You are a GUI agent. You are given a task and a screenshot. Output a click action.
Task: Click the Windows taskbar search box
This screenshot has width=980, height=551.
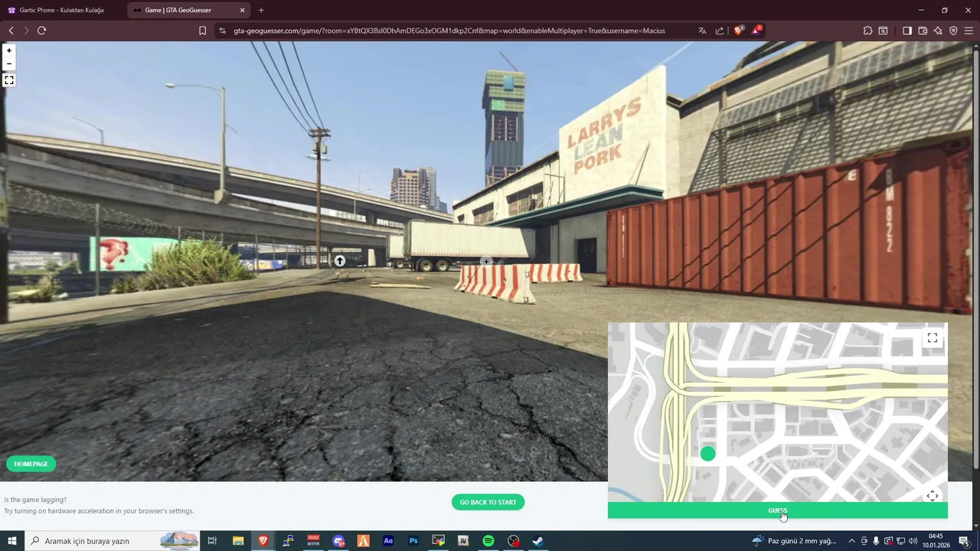pos(113,541)
